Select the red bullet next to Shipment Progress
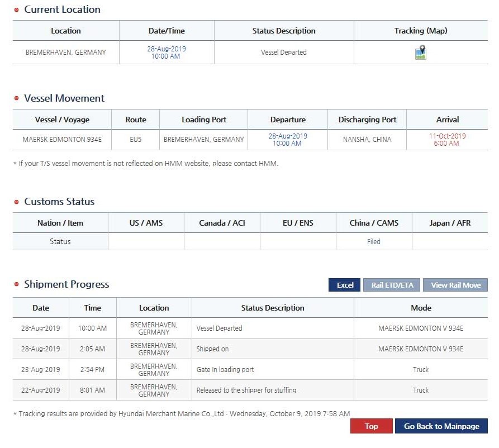This screenshot has height=448, width=499. pos(16,285)
